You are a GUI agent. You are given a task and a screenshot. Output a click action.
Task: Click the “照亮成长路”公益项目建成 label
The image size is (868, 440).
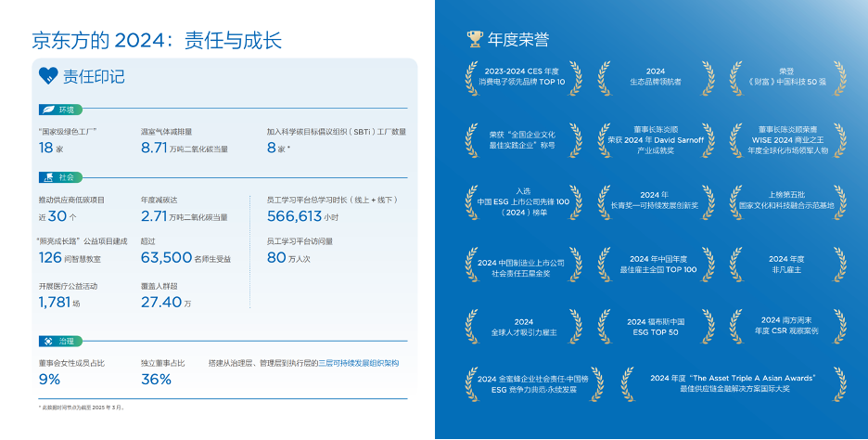(82, 241)
